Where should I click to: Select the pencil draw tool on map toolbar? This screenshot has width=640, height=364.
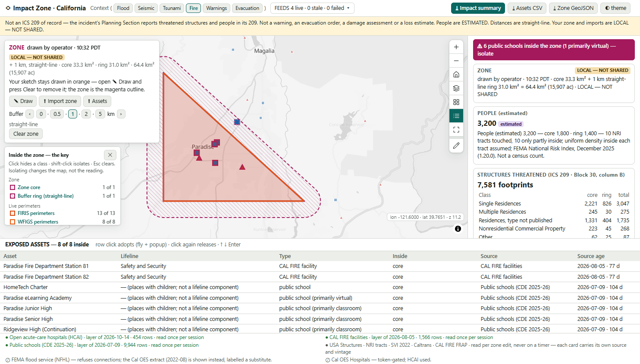[456, 146]
